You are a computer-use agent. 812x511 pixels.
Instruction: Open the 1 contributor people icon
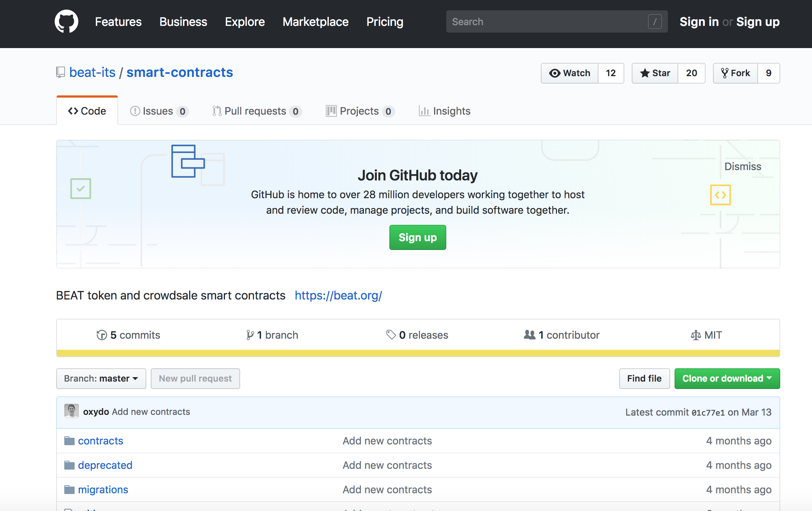point(529,335)
